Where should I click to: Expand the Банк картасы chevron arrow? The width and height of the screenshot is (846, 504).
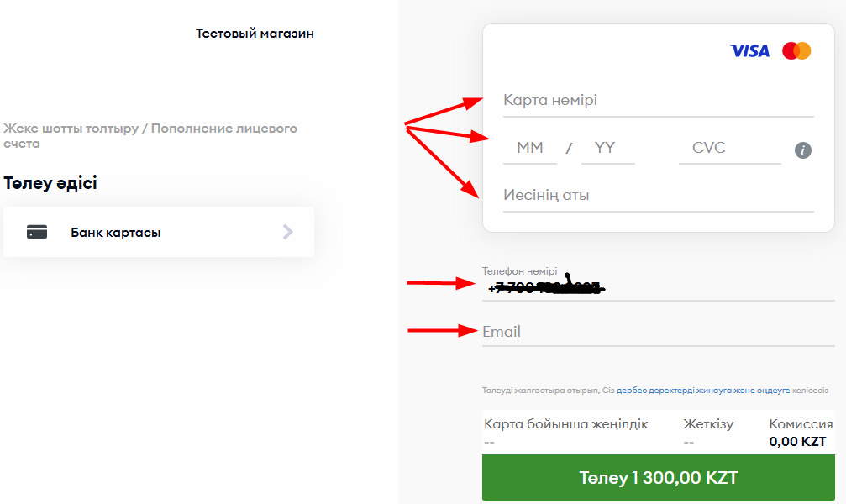click(288, 232)
